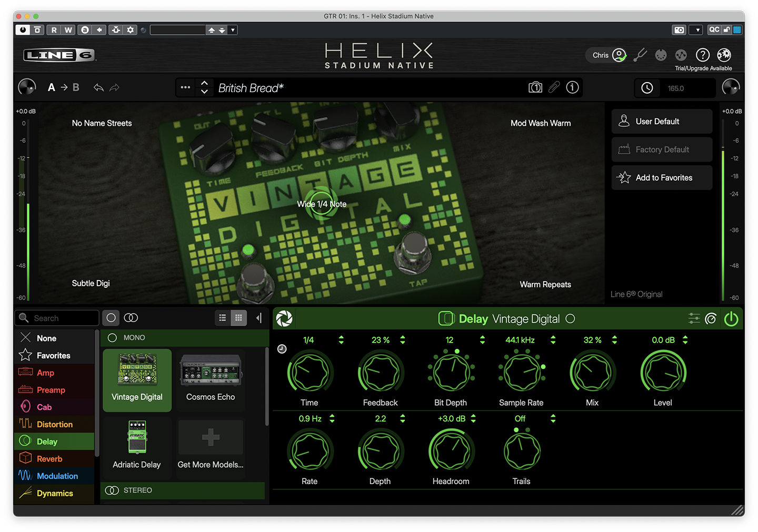Select the Reverb category

(54, 459)
